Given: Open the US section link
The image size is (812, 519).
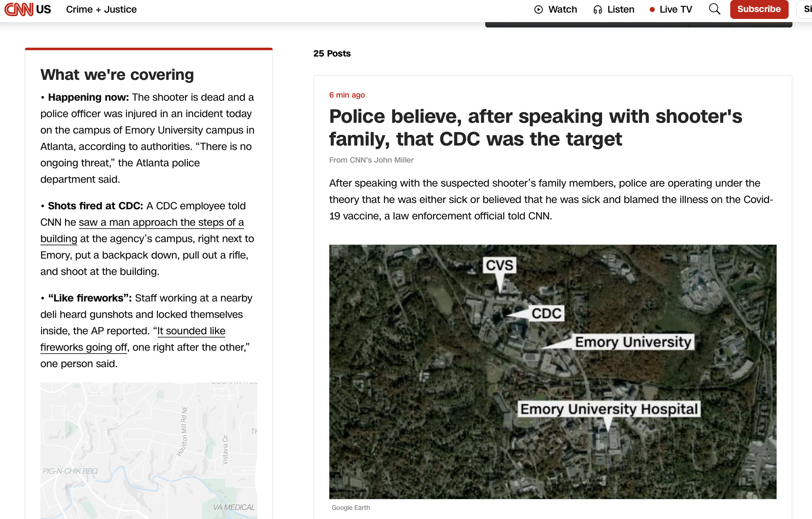Looking at the screenshot, I should [x=44, y=9].
